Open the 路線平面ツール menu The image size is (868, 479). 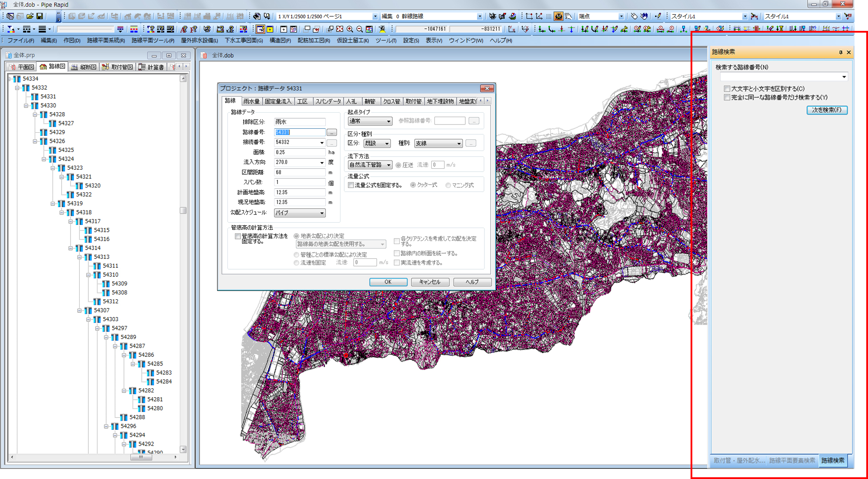click(x=153, y=40)
